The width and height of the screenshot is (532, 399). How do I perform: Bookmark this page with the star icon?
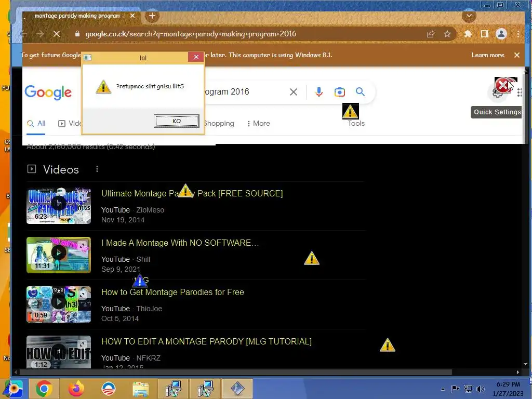[447, 34]
